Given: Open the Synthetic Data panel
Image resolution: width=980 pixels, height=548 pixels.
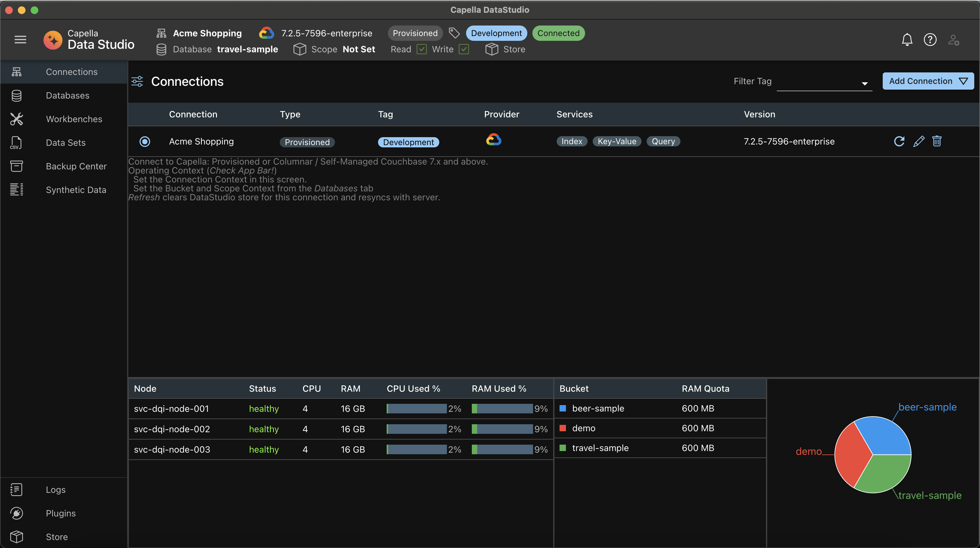Looking at the screenshot, I should click(76, 189).
